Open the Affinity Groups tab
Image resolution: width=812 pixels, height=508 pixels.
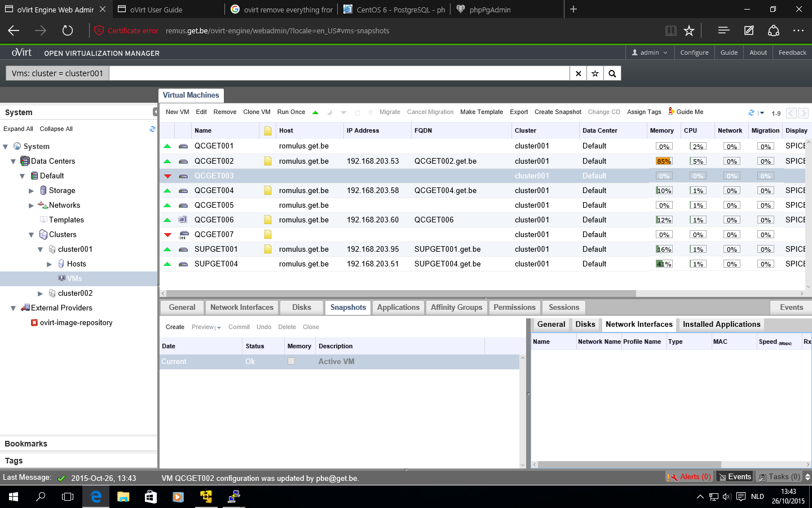(456, 308)
